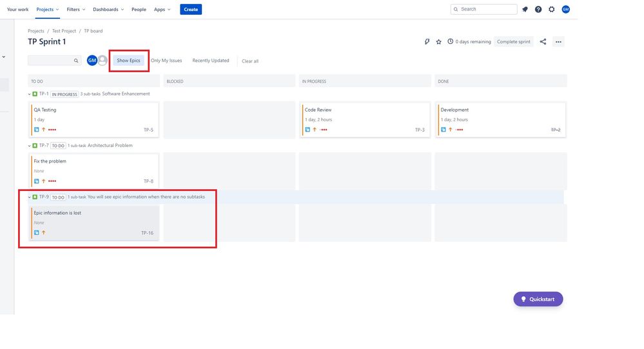Open Test Project breadcrumb link

[x=64, y=31]
